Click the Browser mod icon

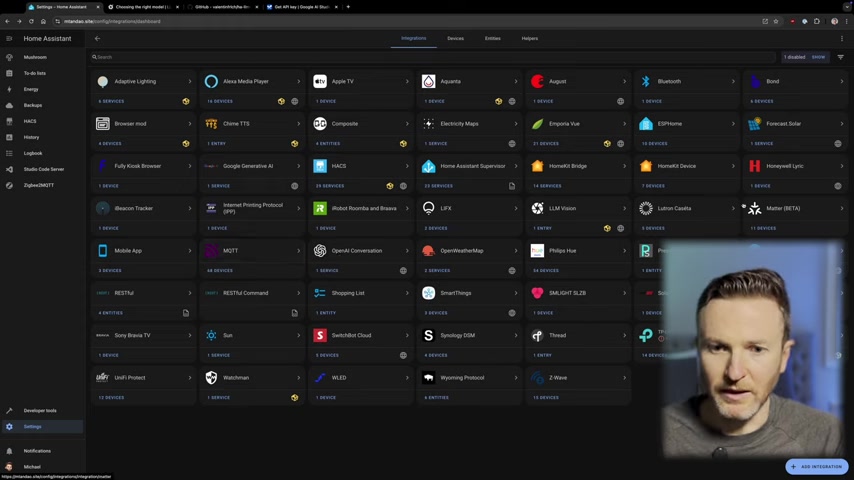coord(102,124)
